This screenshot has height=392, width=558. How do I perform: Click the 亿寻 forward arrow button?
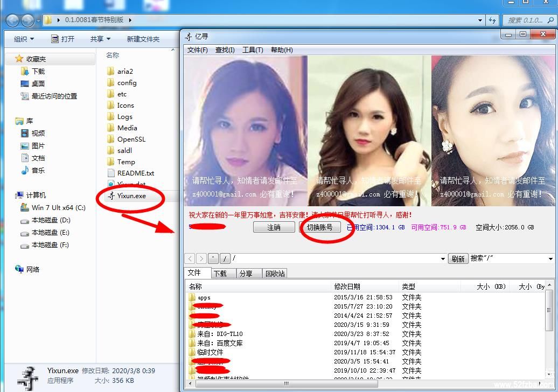tap(201, 258)
